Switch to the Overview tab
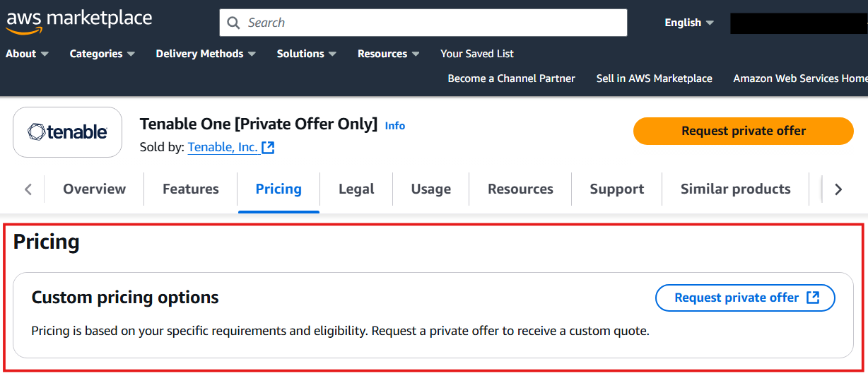 coord(94,189)
